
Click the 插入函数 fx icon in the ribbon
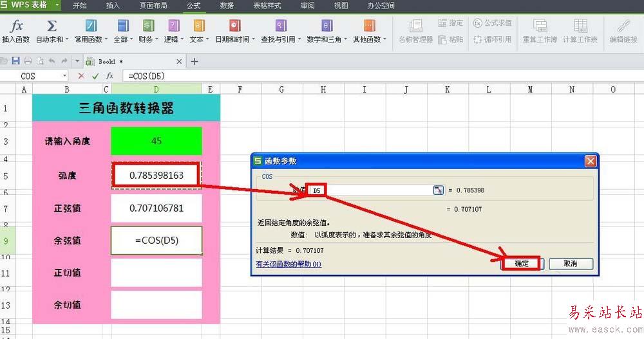[x=17, y=26]
